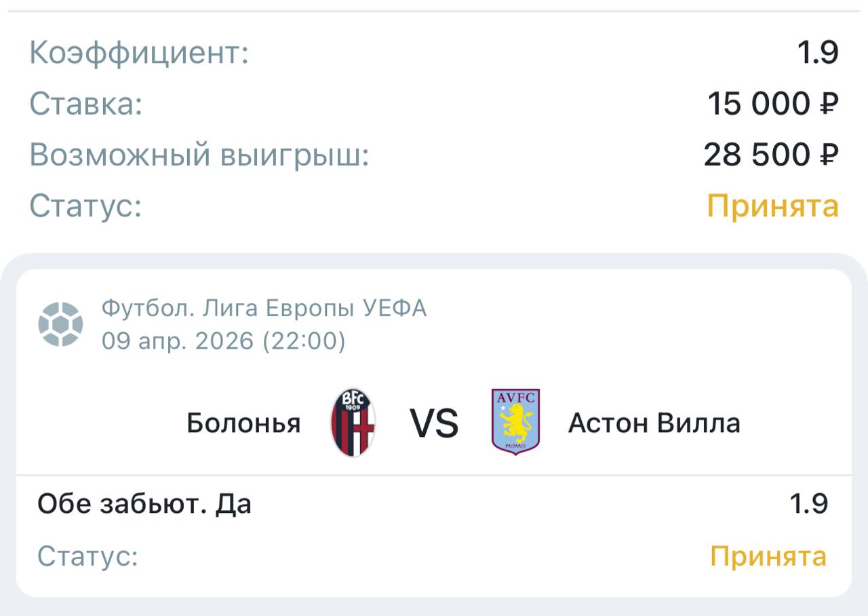Viewport: 868px width, 616px height.
Task: Click the match date 09 апр. 2026 (22:00)
Action: [x=223, y=341]
